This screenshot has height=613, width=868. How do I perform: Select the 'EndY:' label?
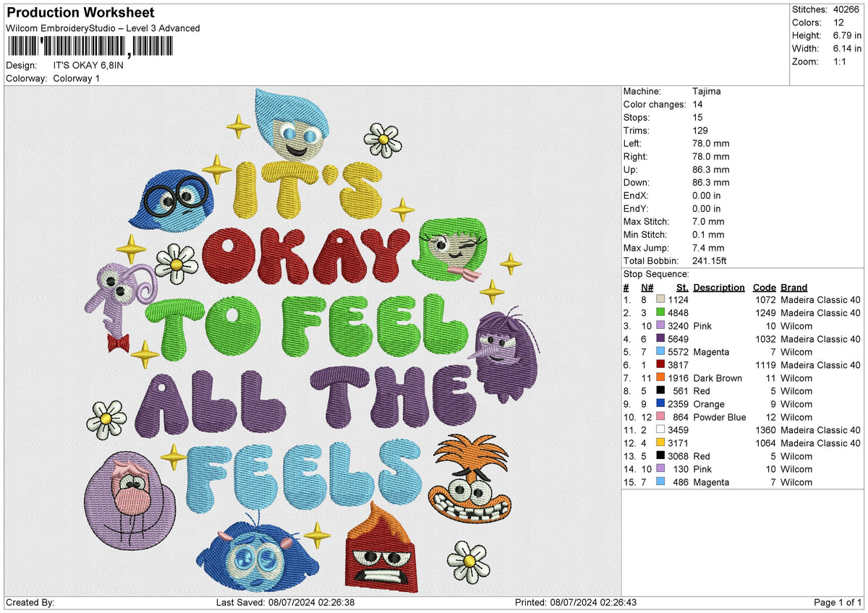636,209
